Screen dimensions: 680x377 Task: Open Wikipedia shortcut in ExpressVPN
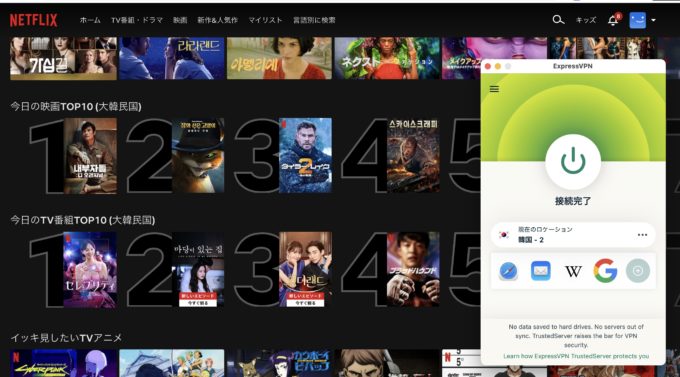[x=573, y=272]
